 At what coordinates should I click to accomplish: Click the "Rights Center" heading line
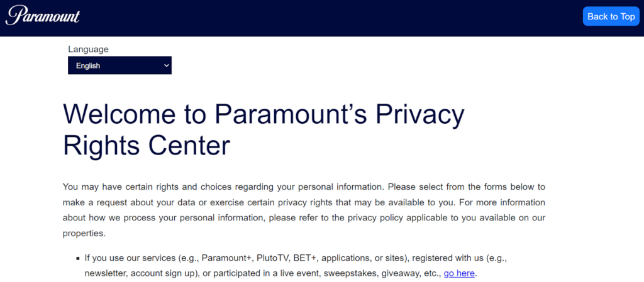147,145
